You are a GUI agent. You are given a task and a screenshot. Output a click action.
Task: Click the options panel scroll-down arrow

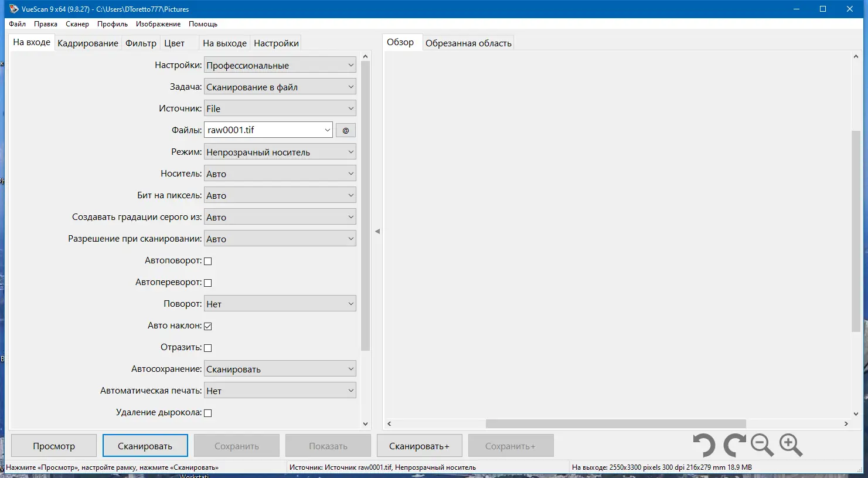(366, 423)
